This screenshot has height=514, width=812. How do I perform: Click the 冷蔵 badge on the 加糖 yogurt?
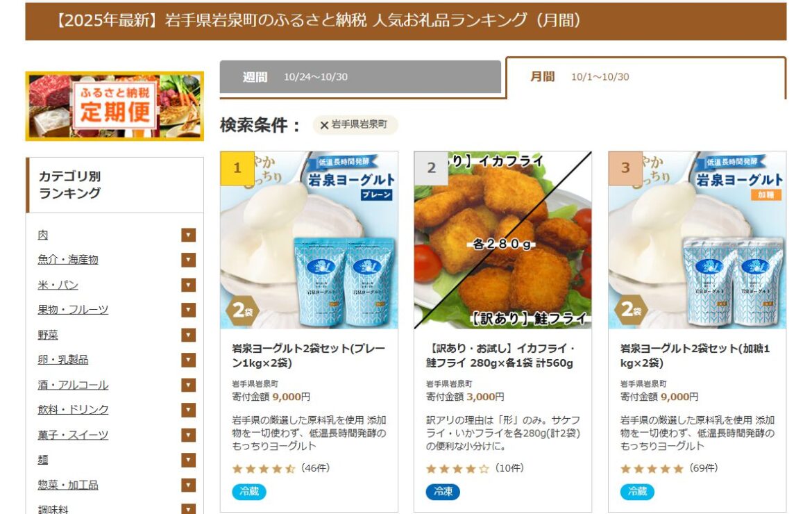point(637,491)
